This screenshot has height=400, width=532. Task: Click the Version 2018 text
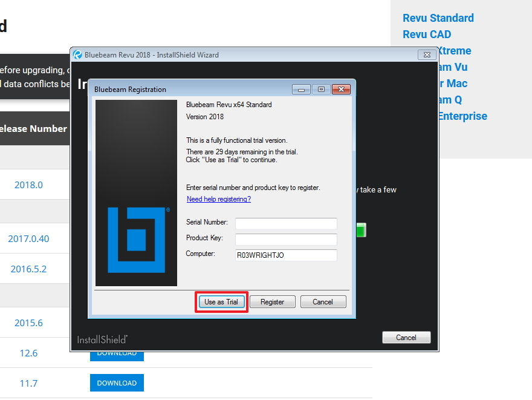(x=205, y=117)
